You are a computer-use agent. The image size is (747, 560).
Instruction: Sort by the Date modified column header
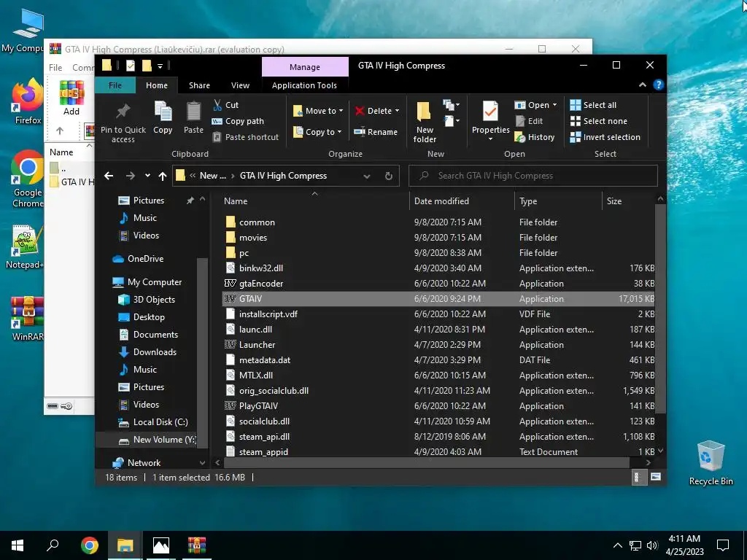tap(462, 201)
